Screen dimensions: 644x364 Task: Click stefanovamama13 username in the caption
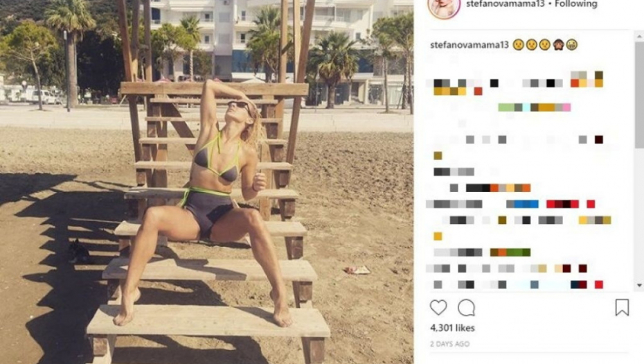(x=469, y=45)
